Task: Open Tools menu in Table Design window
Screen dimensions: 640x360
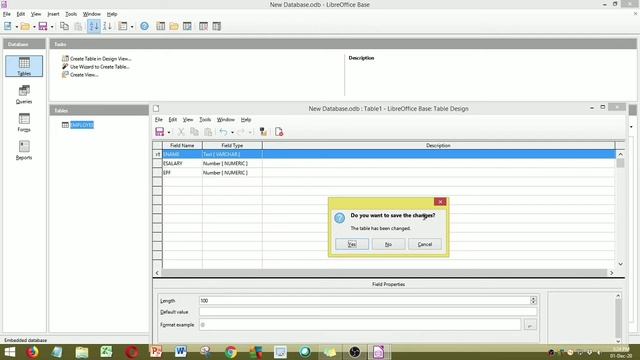Action: tap(205, 120)
